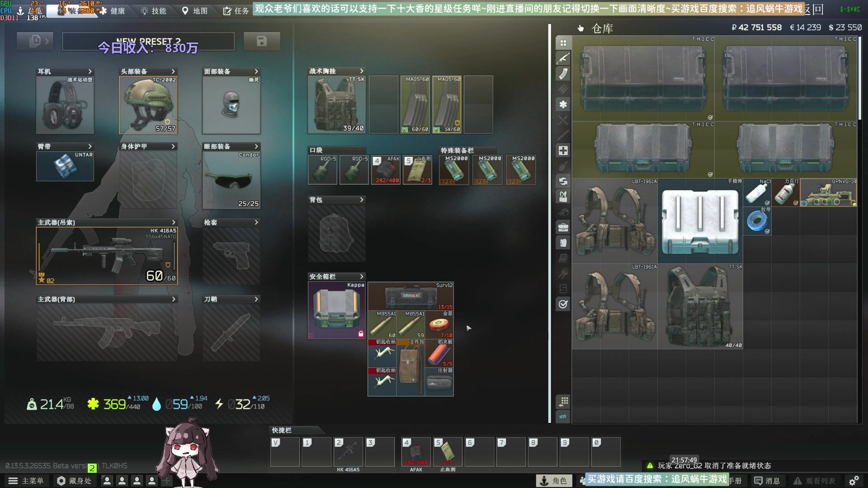Click the save preset floppy disk icon
The image size is (868, 488).
point(261,42)
